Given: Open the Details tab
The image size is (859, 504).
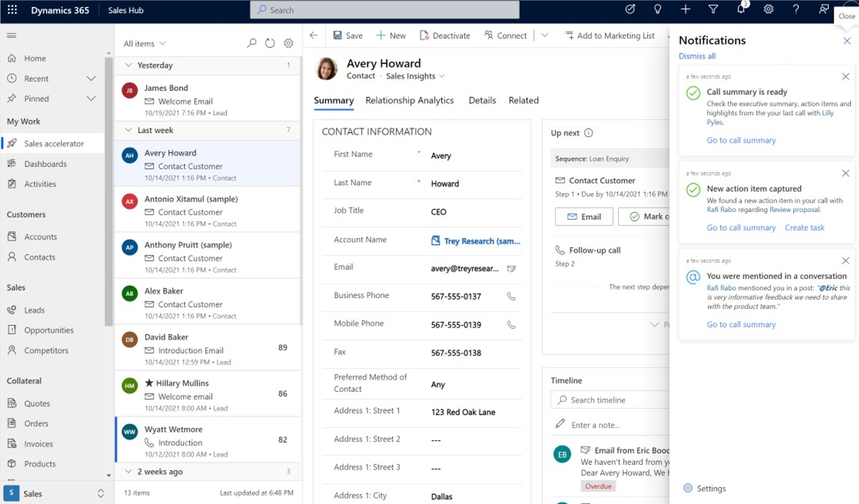Looking at the screenshot, I should (482, 101).
